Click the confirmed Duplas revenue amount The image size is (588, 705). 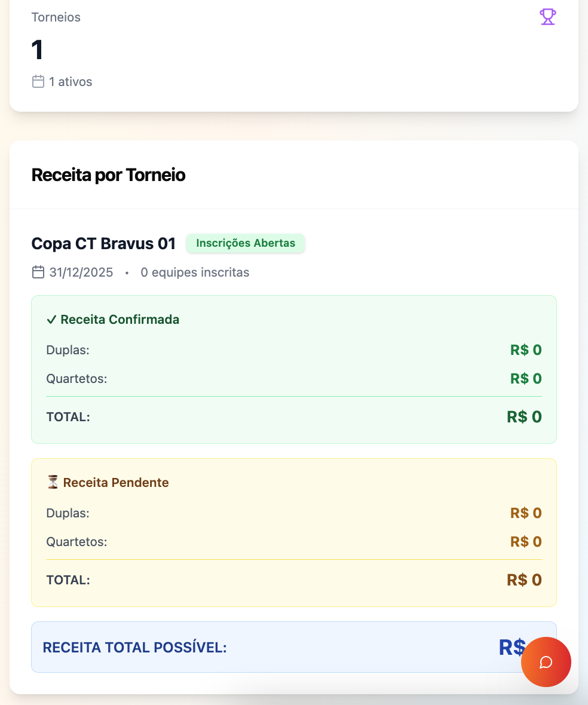(526, 350)
